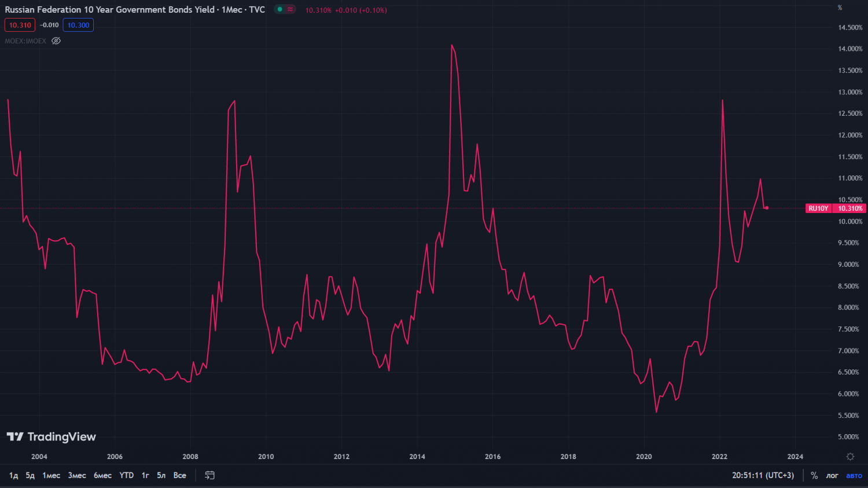Click the pink delayed-data indicator icon
This screenshot has height=488, width=868.
tap(290, 9)
